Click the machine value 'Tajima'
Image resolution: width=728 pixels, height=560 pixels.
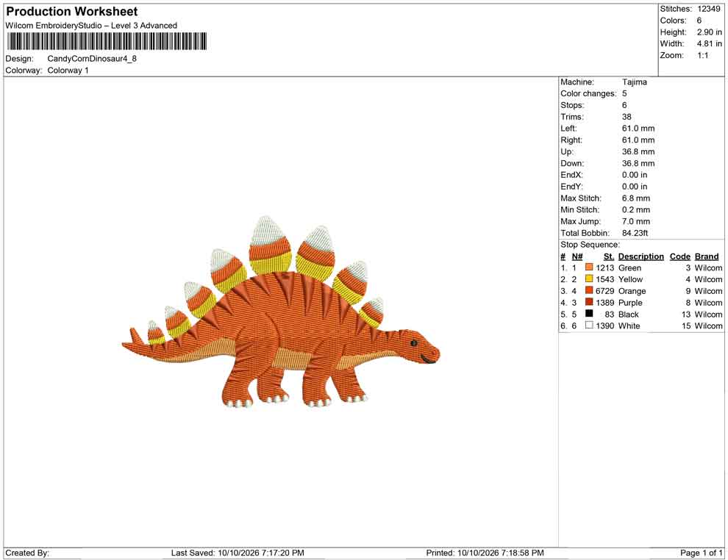(634, 82)
